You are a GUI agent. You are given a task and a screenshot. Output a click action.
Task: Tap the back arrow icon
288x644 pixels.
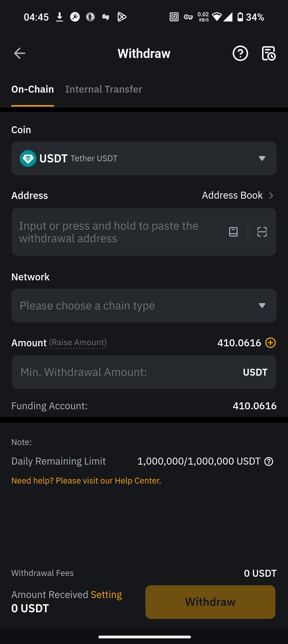coord(19,53)
